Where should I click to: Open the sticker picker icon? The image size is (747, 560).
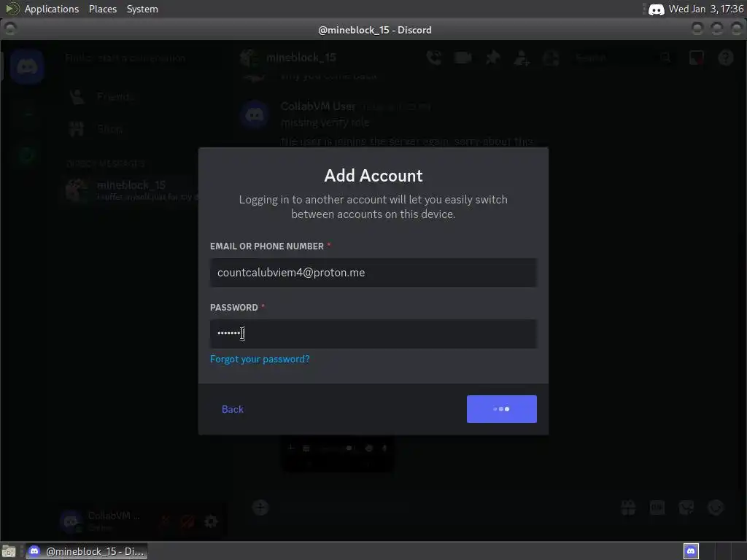686,507
